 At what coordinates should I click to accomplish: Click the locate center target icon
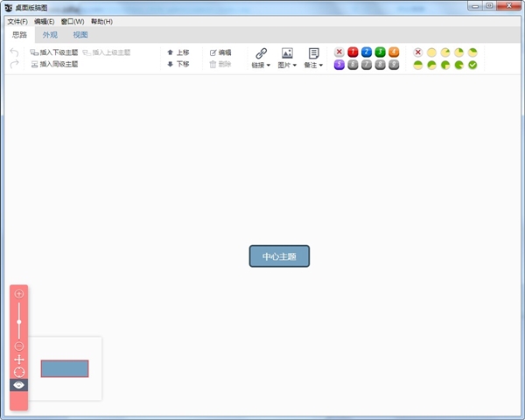pos(19,372)
